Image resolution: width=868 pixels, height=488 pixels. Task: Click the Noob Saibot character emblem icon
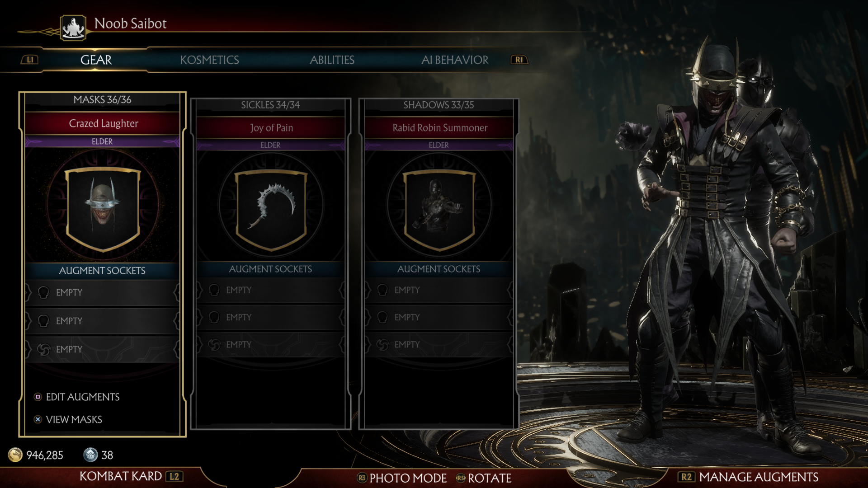73,28
